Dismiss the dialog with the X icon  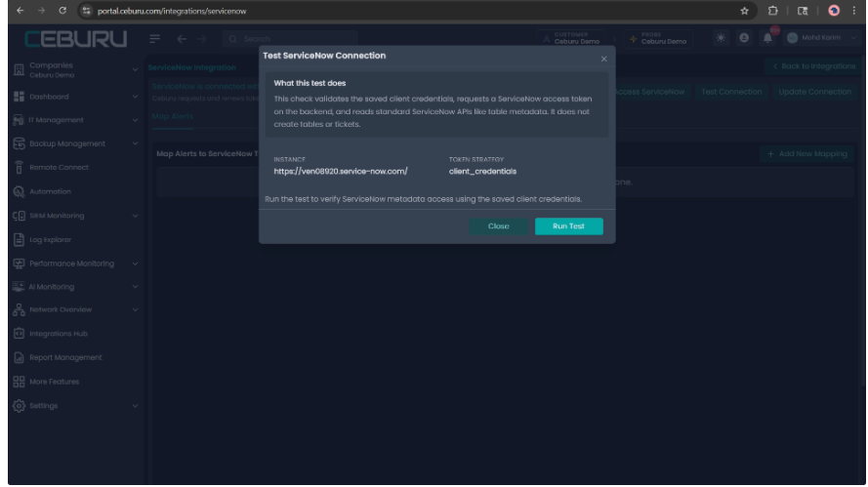pyautogui.click(x=604, y=59)
